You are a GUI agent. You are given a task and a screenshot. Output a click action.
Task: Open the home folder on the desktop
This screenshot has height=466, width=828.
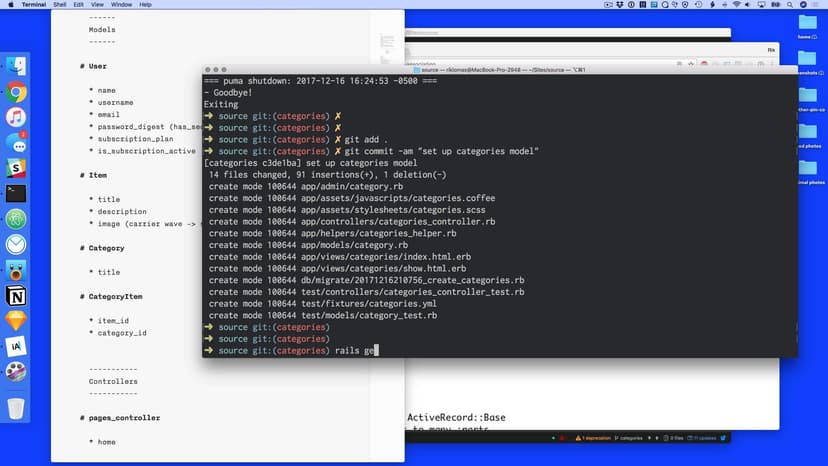click(808, 24)
